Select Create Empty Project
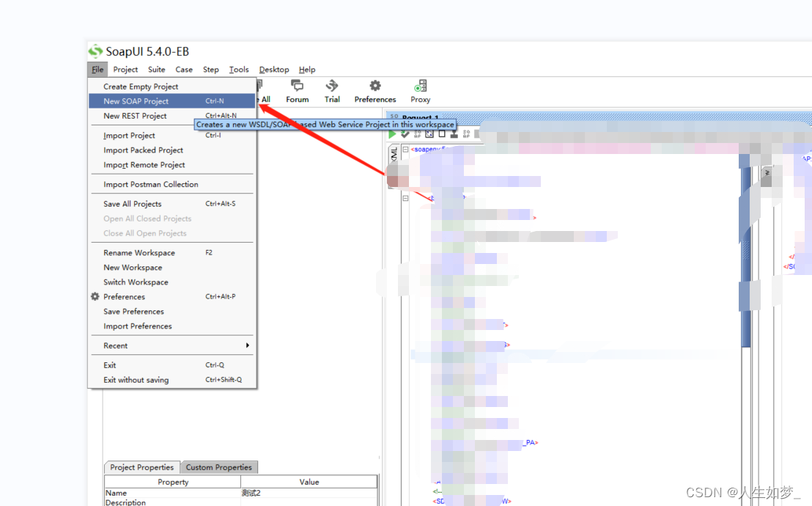Image resolution: width=812 pixels, height=506 pixels. point(172,87)
